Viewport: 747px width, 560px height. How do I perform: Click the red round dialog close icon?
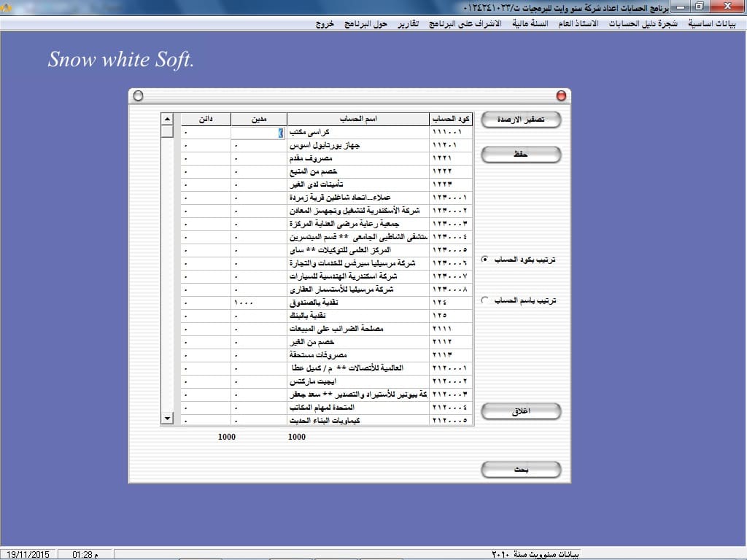tap(561, 96)
